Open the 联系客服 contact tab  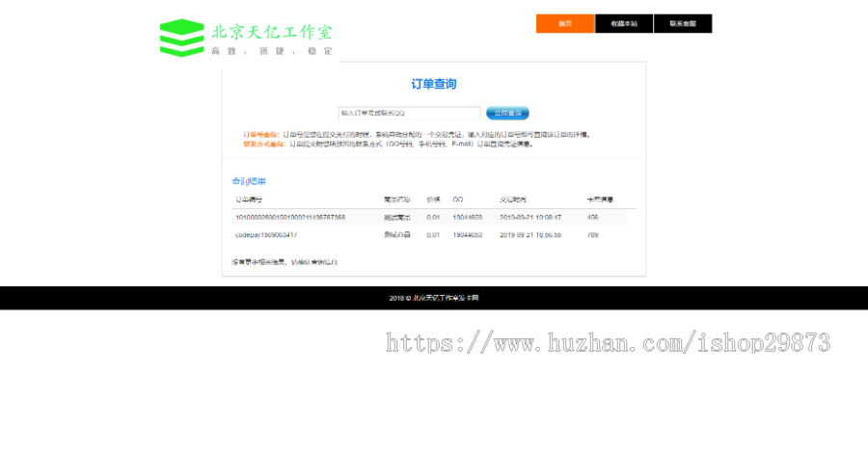[683, 24]
